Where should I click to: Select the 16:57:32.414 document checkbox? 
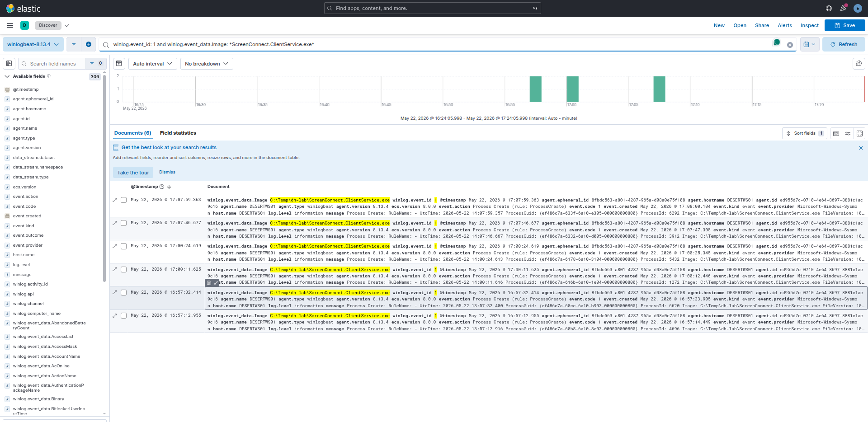(123, 292)
